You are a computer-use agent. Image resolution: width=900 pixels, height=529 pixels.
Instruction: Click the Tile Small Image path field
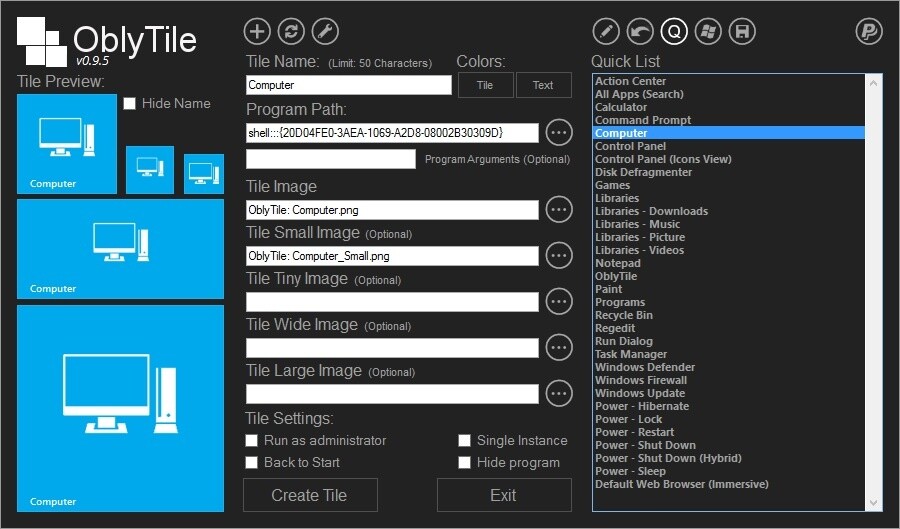tap(392, 256)
